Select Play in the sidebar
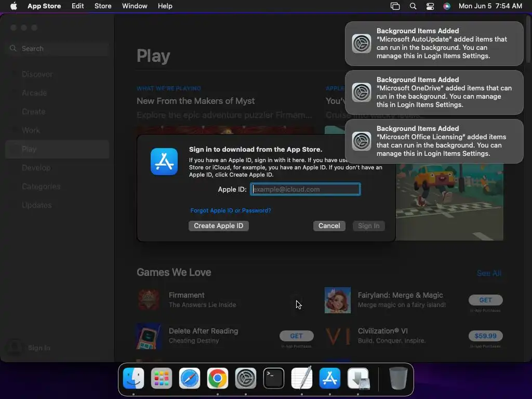The height and width of the screenshot is (399, 532). pyautogui.click(x=57, y=149)
